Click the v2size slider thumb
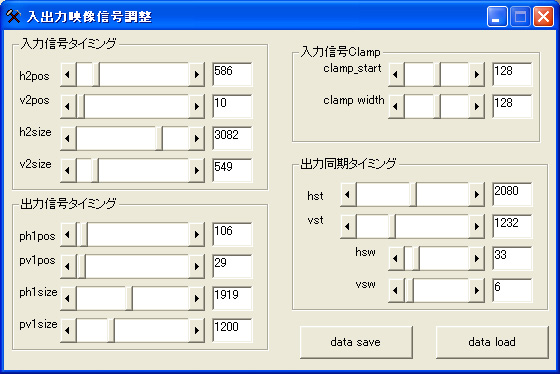 click(x=95, y=170)
